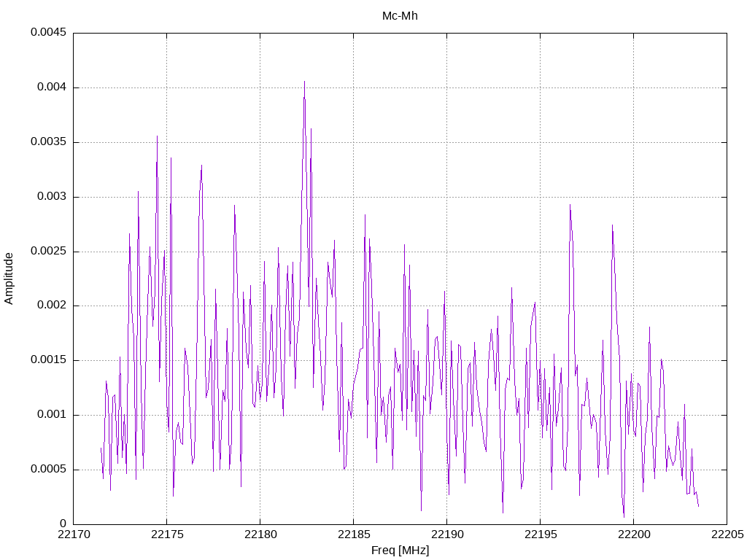Click the y-axis tick 0.003

[x=52, y=196]
